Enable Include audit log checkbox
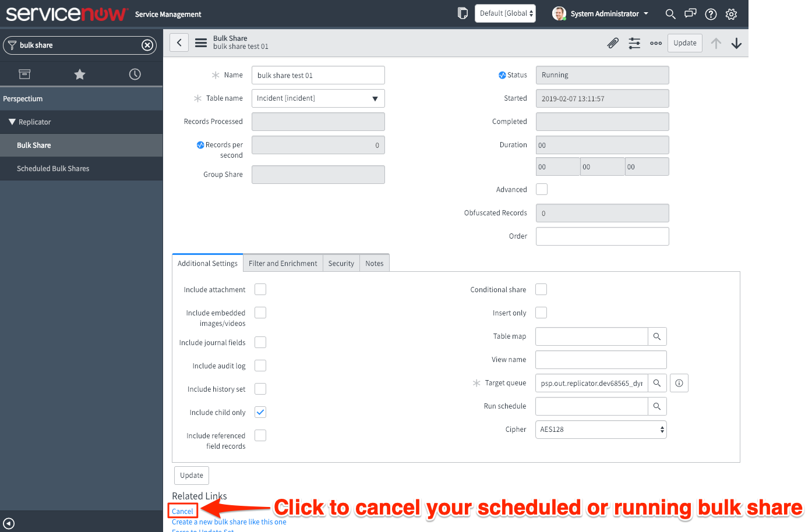812x532 pixels. [x=260, y=366]
